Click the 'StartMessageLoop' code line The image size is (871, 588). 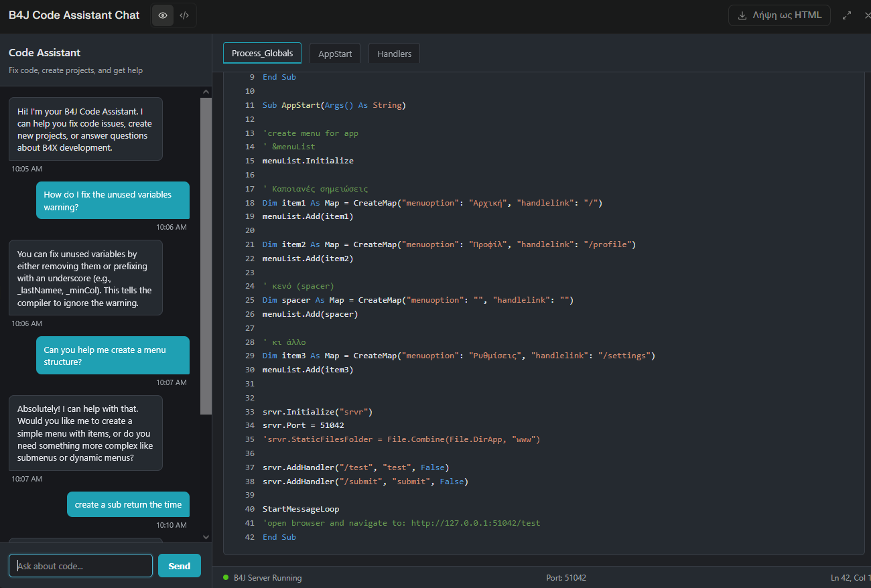pos(301,509)
